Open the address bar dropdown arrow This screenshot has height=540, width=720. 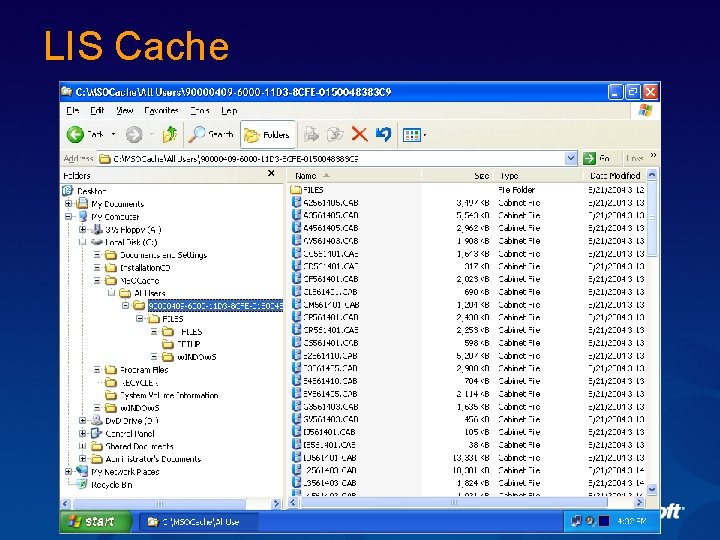[x=570, y=158]
